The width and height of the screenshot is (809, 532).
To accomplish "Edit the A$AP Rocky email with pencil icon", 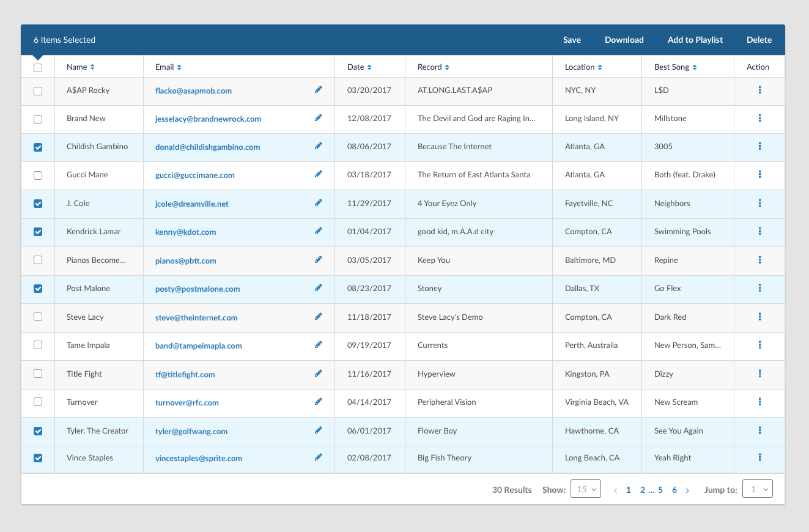I will 318,90.
